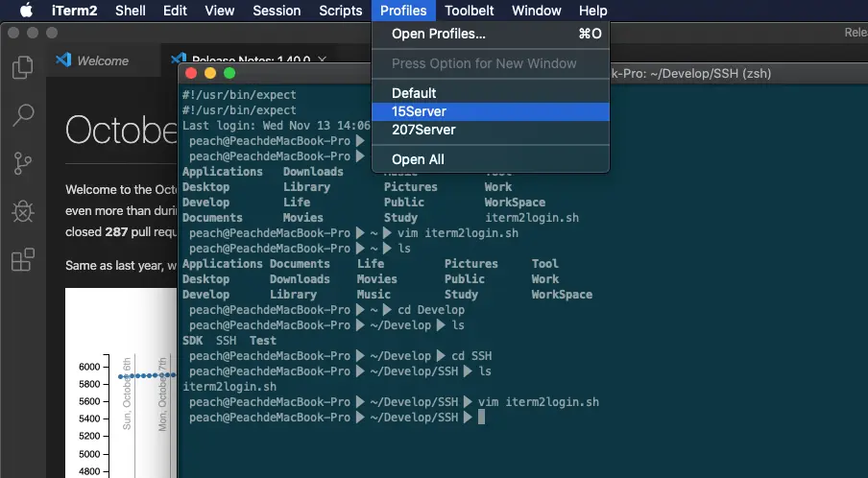Open the Toolbelt menu

point(470,11)
